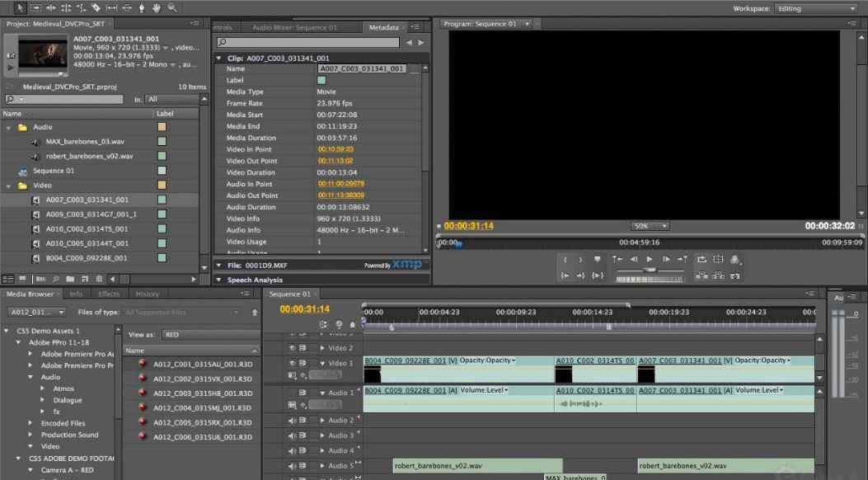868x480 pixels.
Task: Open the Project panel menu
Action: 195,23
